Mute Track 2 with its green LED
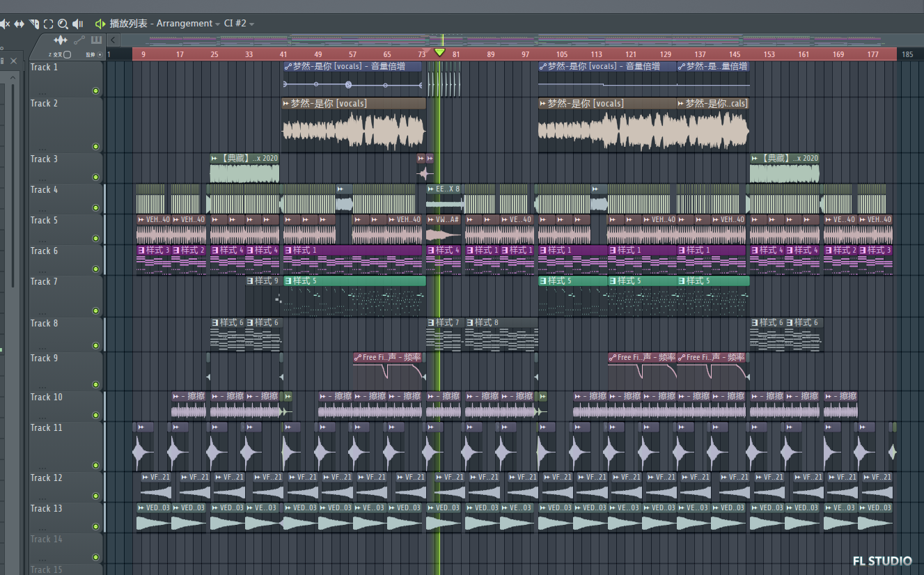The image size is (924, 575). click(x=95, y=147)
